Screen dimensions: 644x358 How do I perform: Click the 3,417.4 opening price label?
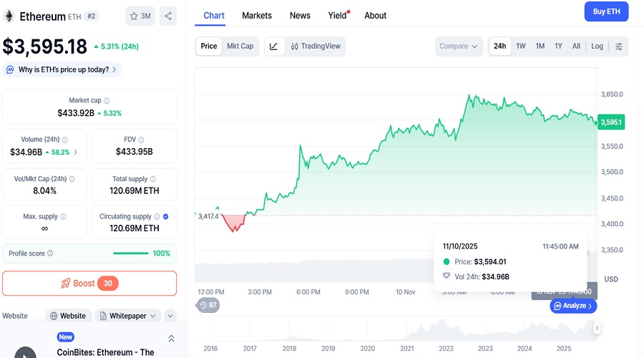click(x=208, y=216)
